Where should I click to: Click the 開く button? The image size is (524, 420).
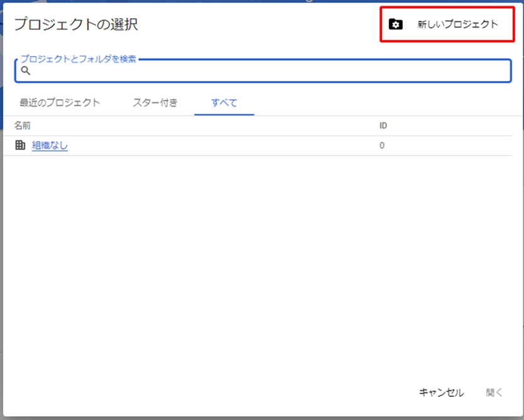coord(494,392)
